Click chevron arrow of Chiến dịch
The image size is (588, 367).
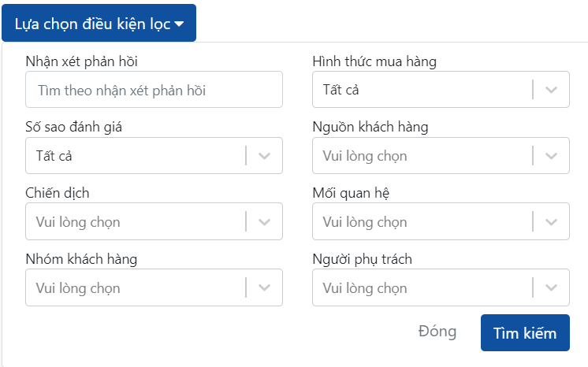[265, 222]
